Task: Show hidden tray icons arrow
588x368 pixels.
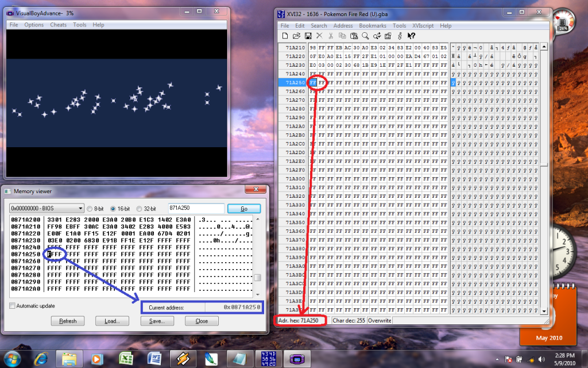Action: point(497,359)
